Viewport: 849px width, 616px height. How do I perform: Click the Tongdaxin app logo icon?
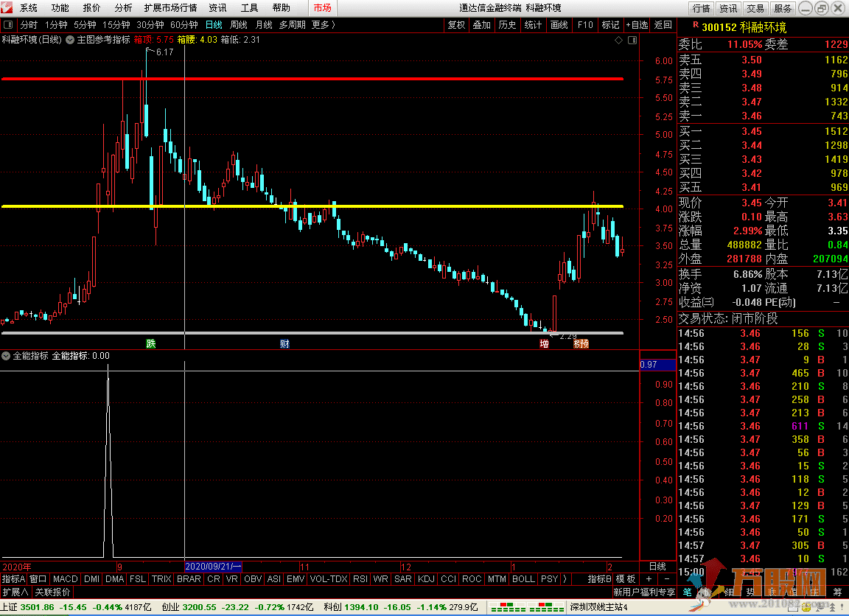(7, 7)
